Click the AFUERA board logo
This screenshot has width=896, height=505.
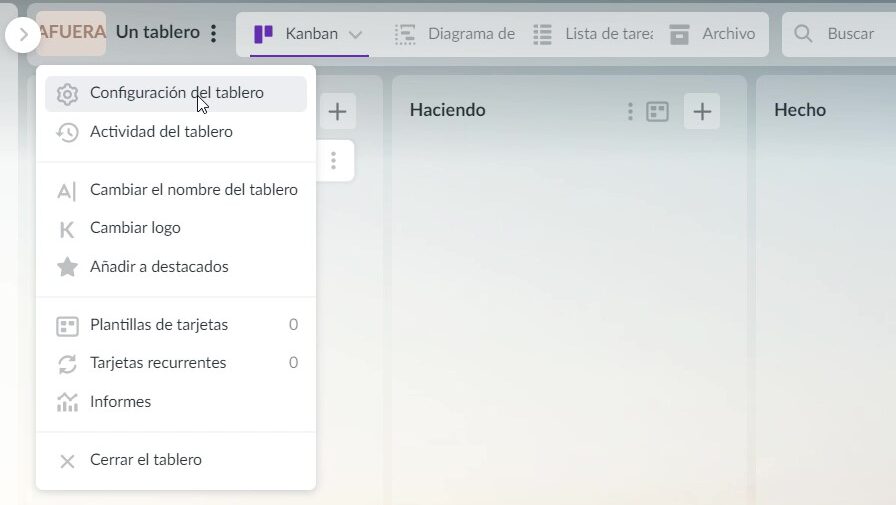[71, 33]
